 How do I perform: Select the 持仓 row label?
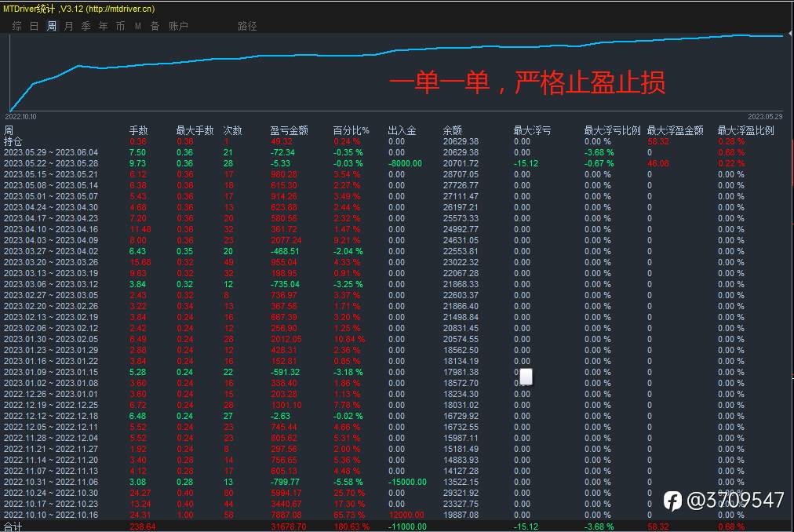(13, 141)
